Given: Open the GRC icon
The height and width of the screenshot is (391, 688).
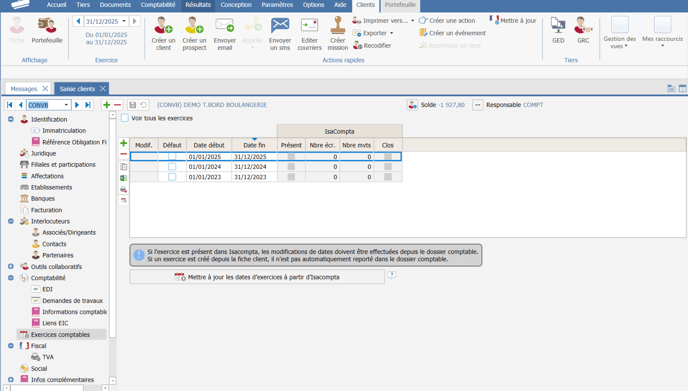Looking at the screenshot, I should pos(583,25).
